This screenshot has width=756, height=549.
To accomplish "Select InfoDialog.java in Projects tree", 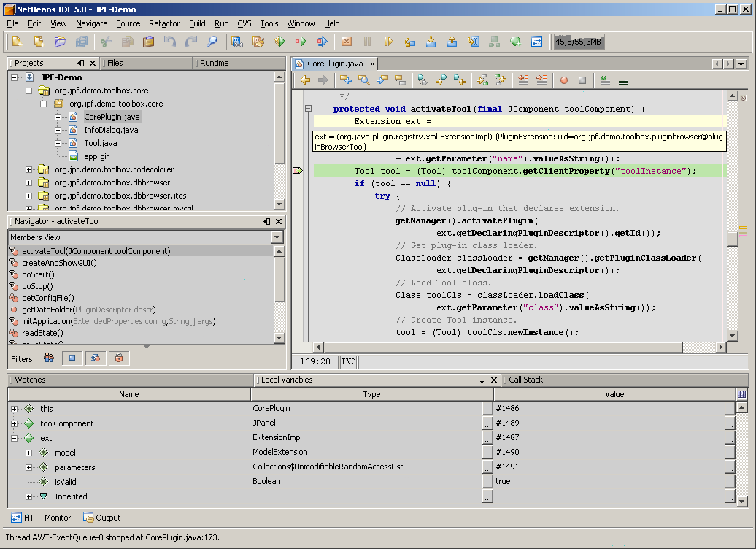I will click(111, 130).
